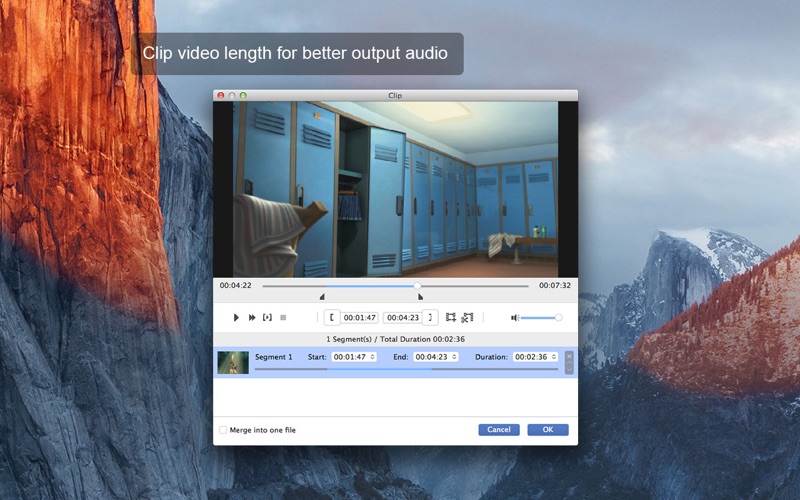Play the selected segment only (bracketed play icon)
This screenshot has height=500, width=800.
[x=267, y=317]
